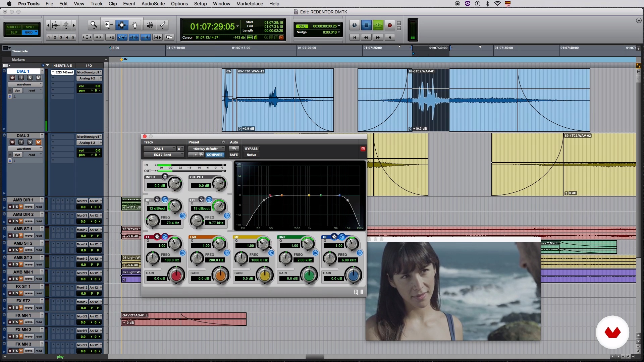This screenshot has height=362, width=644.
Task: Click the HF blue gain knob
Action: [353, 276]
